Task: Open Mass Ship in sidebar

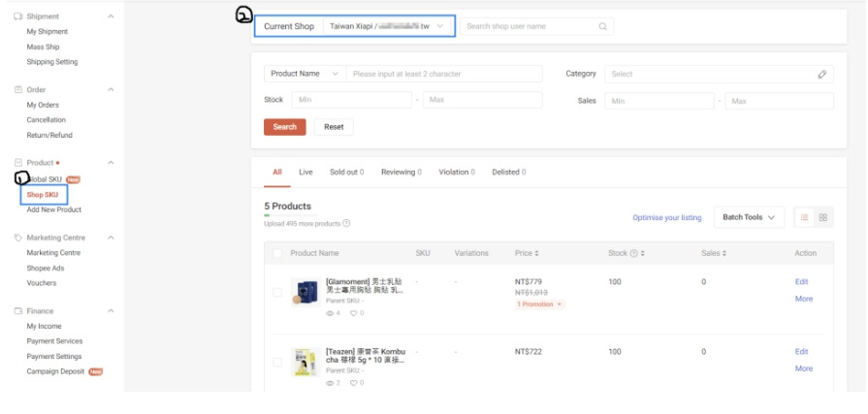Action: coord(43,48)
